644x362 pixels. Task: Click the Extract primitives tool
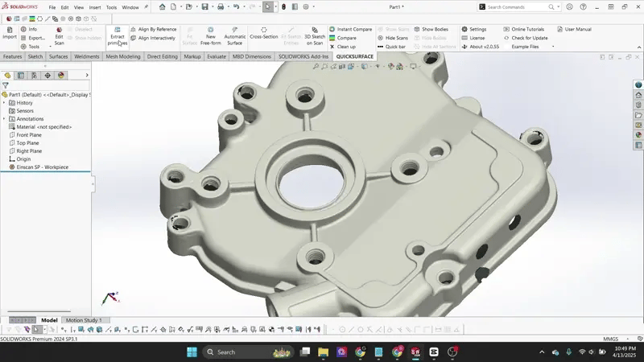click(x=118, y=35)
